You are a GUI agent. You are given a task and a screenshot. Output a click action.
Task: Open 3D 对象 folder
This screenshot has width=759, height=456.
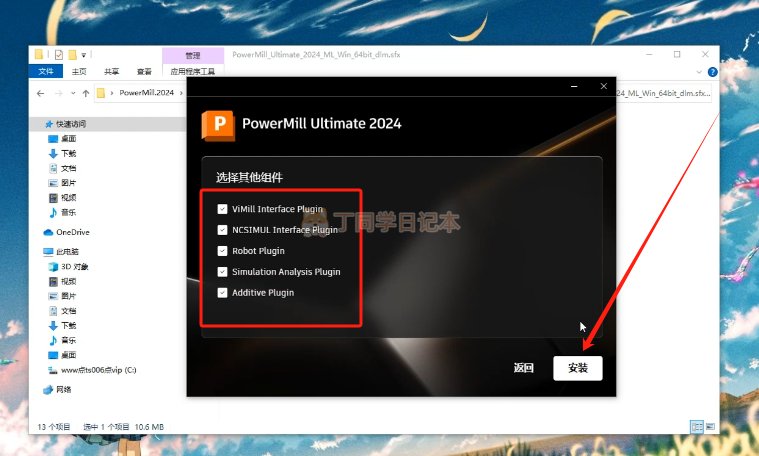(75, 267)
